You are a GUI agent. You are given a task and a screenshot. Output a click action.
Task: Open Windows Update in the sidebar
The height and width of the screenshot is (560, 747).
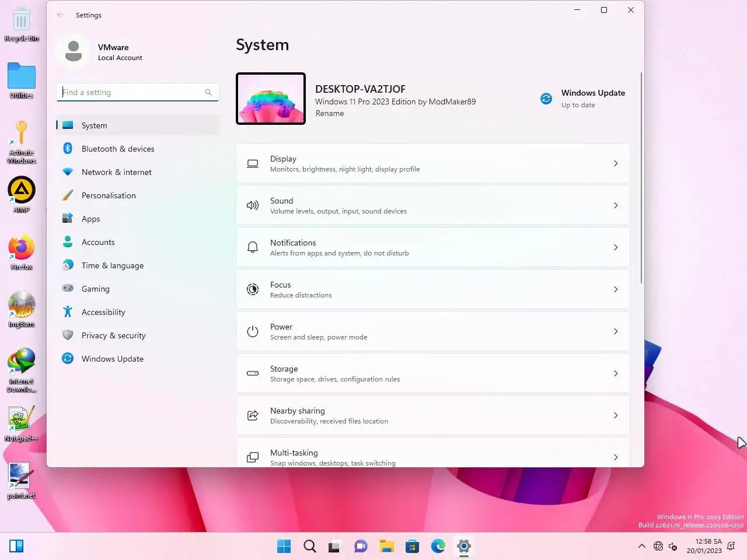[x=138, y=359]
